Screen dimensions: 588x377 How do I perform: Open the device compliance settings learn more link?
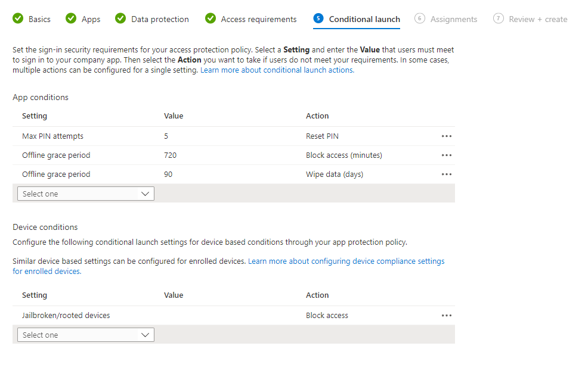[x=346, y=261]
